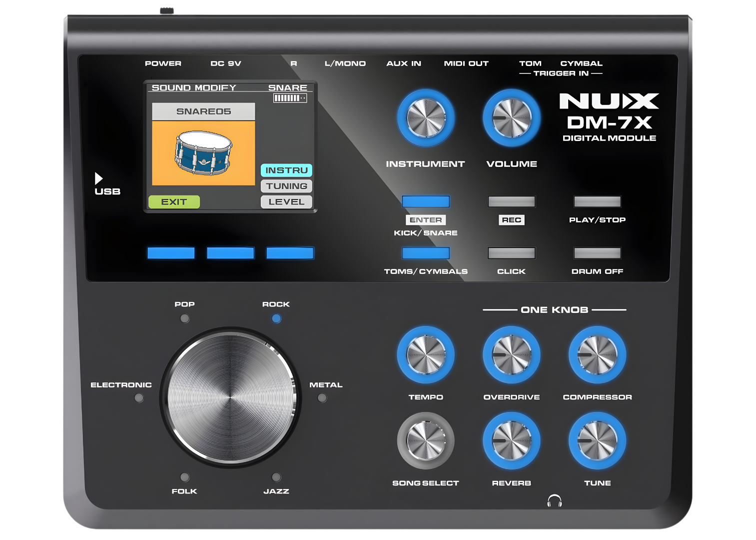Click the REVERB knob
The image size is (756, 540).
(x=512, y=441)
